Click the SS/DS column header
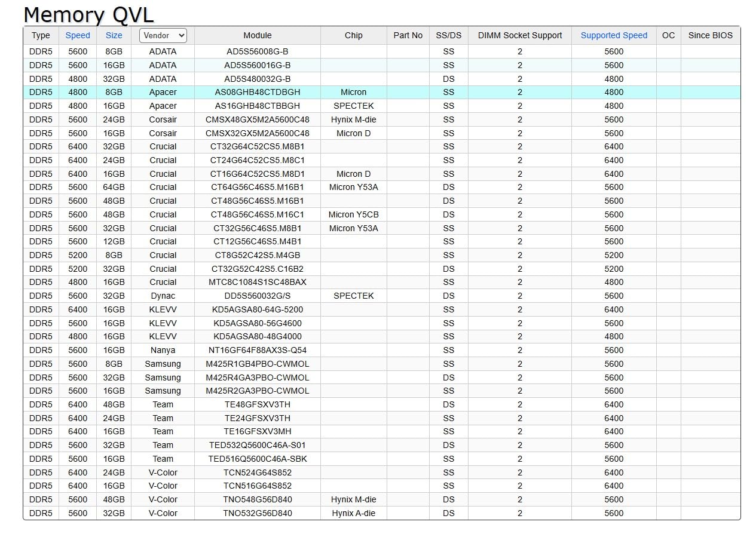Image resolution: width=756 pixels, height=534 pixels. click(x=449, y=35)
